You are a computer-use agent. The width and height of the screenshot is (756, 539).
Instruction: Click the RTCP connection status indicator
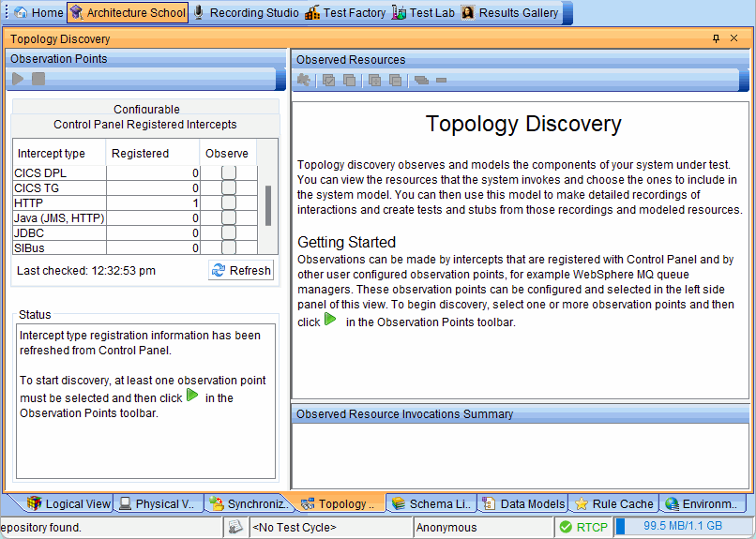[x=583, y=528]
